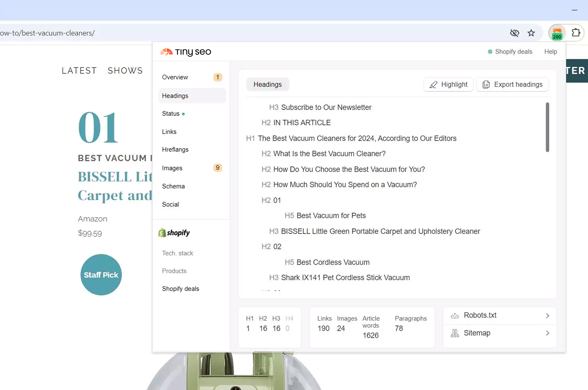This screenshot has width=588, height=390.
Task: Click the headings list scrollbar thumb
Action: 547,127
